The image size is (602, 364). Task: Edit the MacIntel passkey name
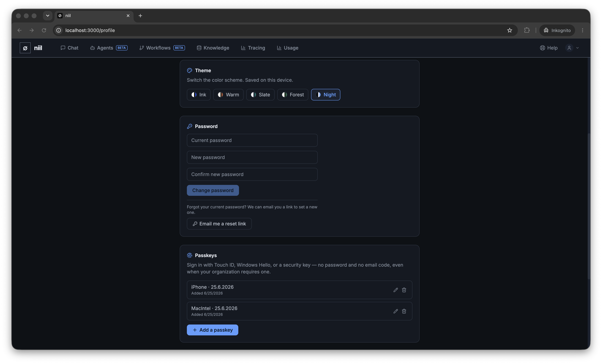396,311
